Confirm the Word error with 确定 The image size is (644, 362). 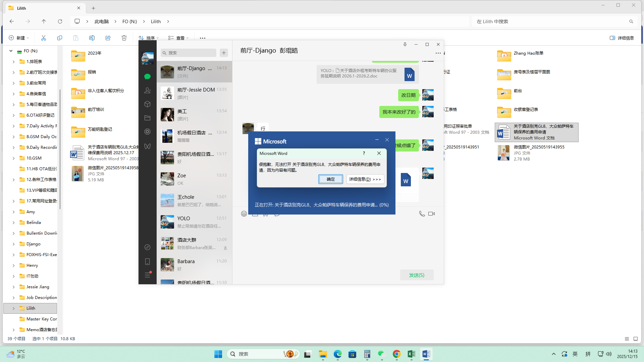[x=330, y=179]
